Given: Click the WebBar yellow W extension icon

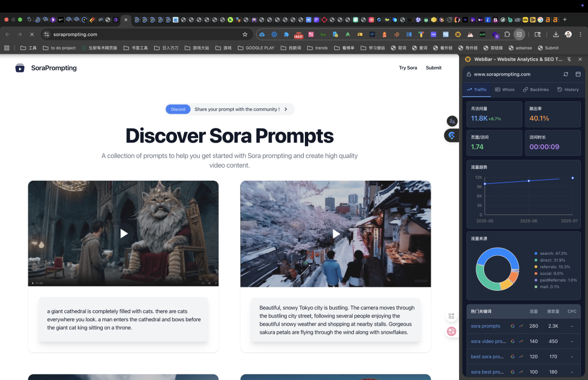Looking at the screenshot, I should pos(458,34).
